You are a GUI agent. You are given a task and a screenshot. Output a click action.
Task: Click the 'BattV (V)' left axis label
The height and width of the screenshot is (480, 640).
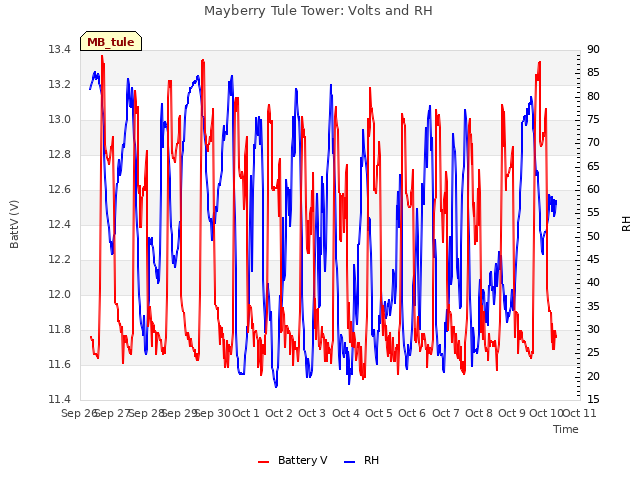pyautogui.click(x=14, y=224)
